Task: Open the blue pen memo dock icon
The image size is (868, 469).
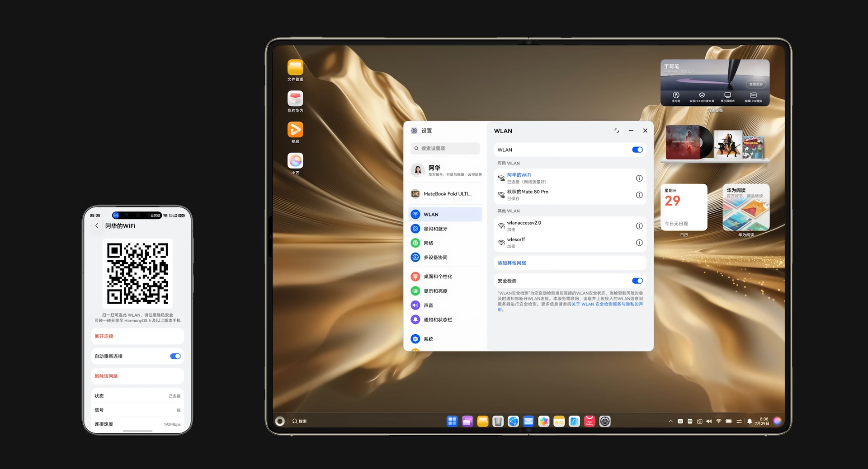Action: 574,421
